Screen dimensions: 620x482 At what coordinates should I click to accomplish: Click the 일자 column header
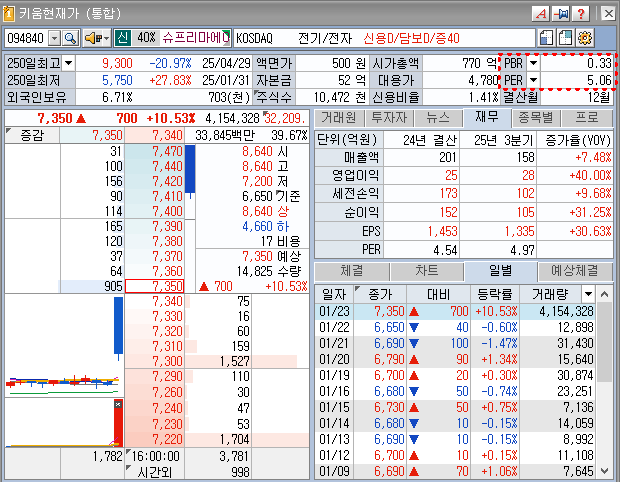point(334,294)
